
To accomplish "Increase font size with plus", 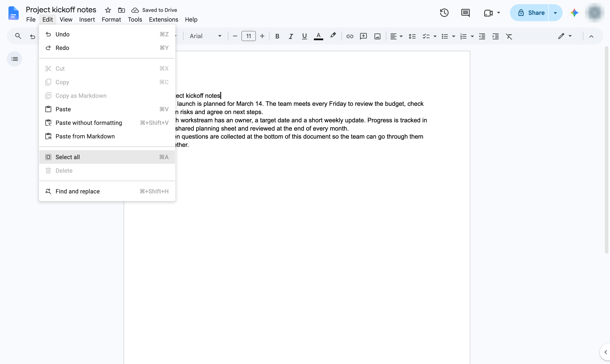I will pyautogui.click(x=262, y=36).
